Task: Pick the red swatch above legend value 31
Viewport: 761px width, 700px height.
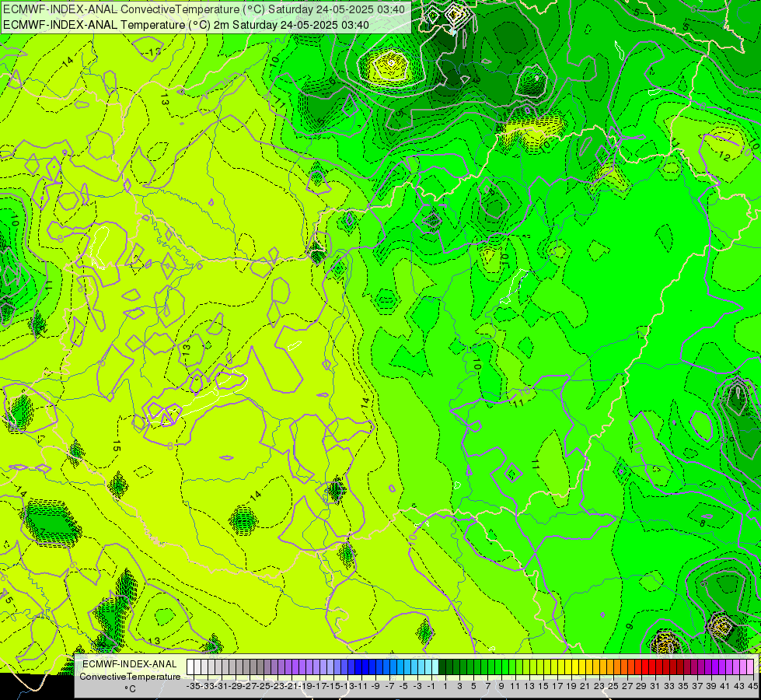Action: point(652,667)
